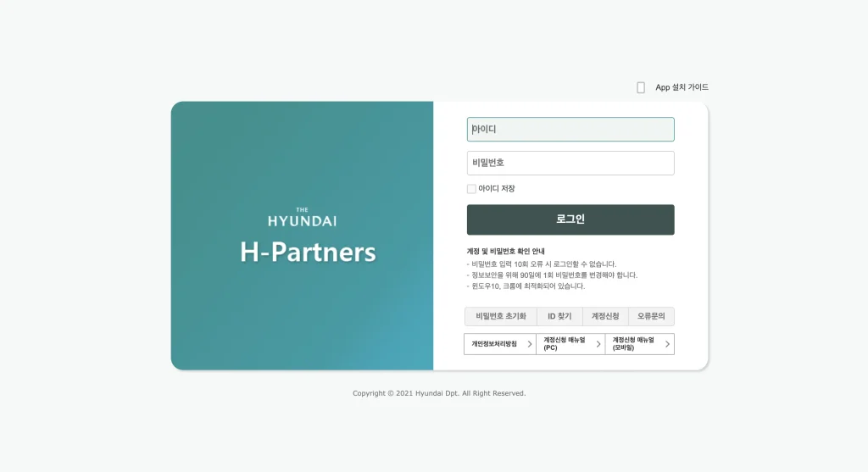Open 계정신청 매뉴얼 (PC) link
Screen dimensions: 868x472
570,344
